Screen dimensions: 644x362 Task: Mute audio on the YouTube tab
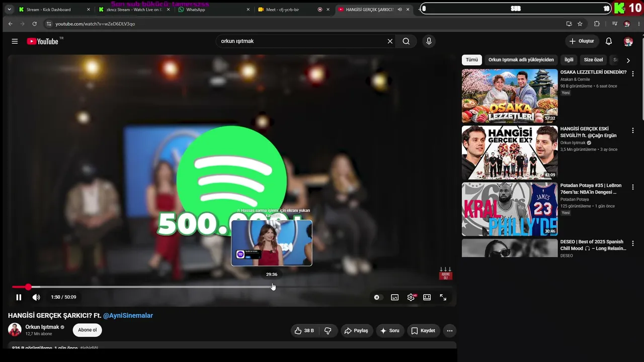click(x=399, y=10)
